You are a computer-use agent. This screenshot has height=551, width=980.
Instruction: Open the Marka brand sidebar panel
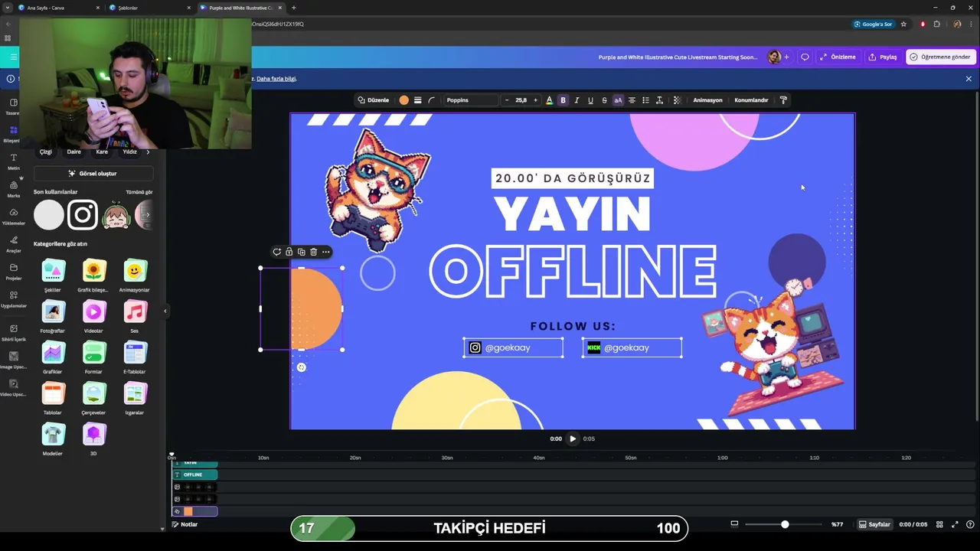coord(13,189)
